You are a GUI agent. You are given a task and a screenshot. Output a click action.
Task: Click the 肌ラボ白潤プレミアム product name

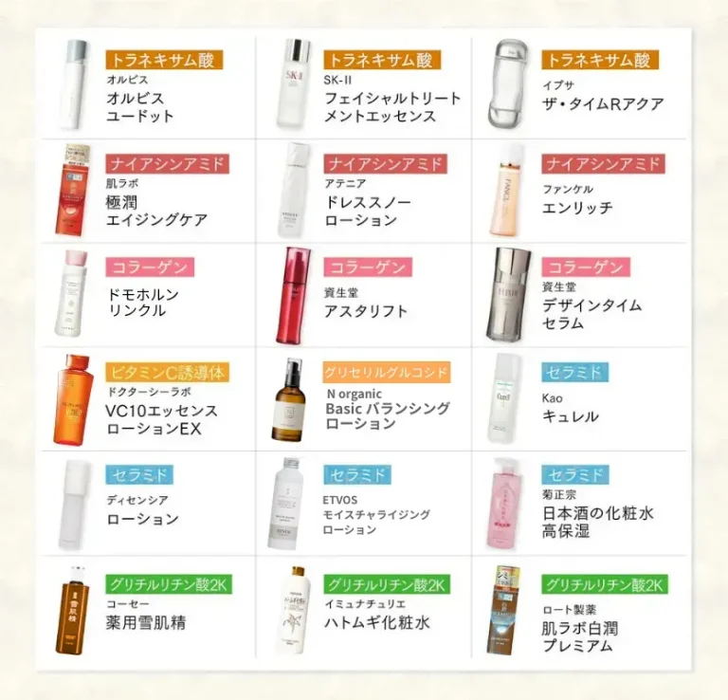tap(580, 636)
